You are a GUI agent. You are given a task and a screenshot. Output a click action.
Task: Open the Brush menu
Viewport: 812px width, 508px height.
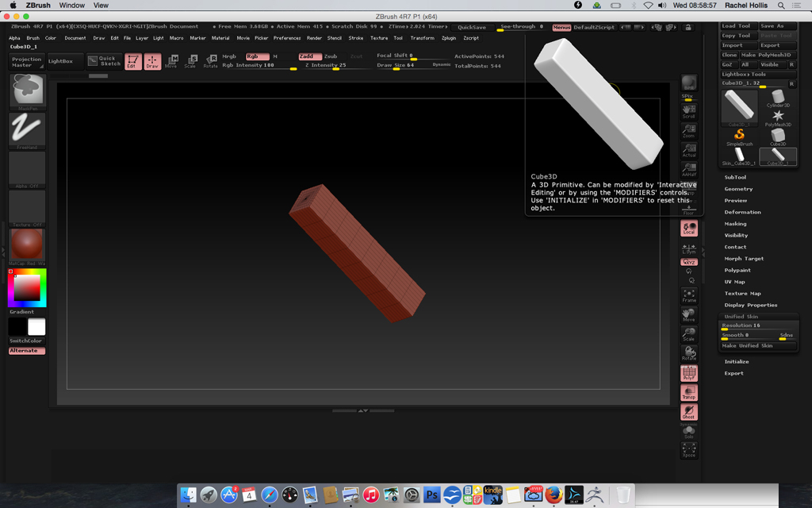coord(33,38)
